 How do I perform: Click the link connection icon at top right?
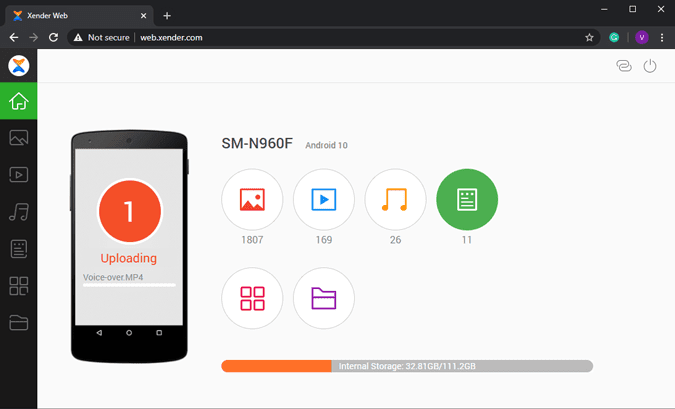point(624,66)
